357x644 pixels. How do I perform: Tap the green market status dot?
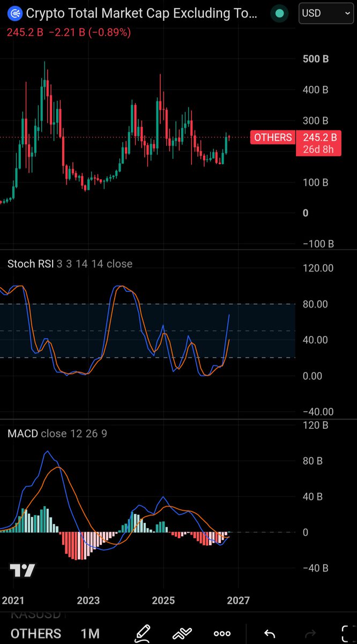point(278,13)
